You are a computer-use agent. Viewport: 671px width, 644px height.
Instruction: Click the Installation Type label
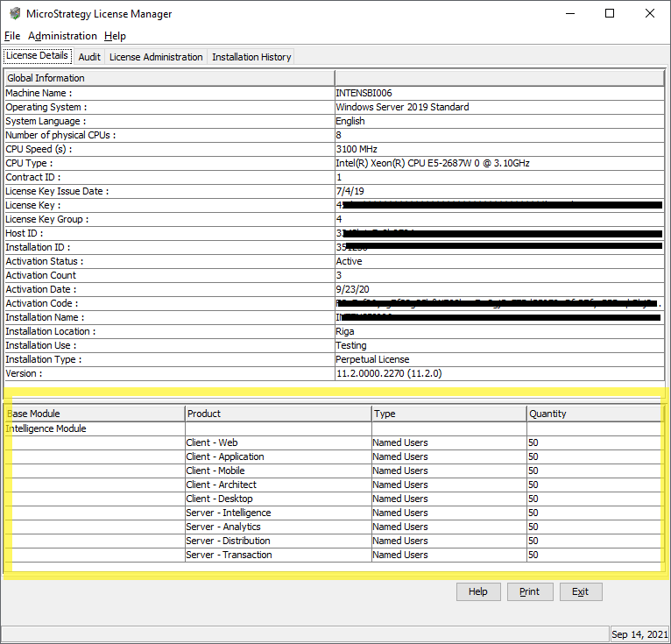pyautogui.click(x=43, y=359)
